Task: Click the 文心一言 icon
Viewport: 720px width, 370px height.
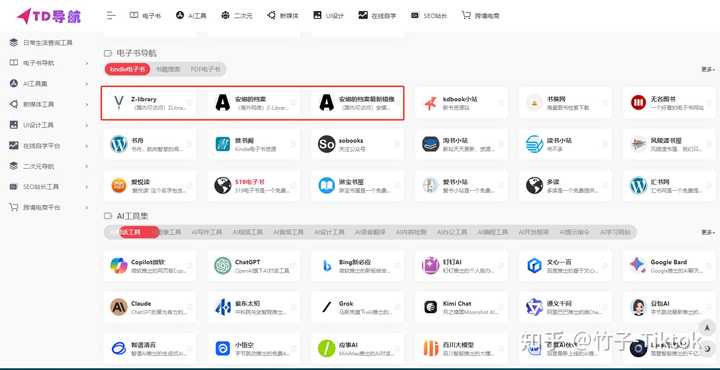Action: click(x=534, y=266)
